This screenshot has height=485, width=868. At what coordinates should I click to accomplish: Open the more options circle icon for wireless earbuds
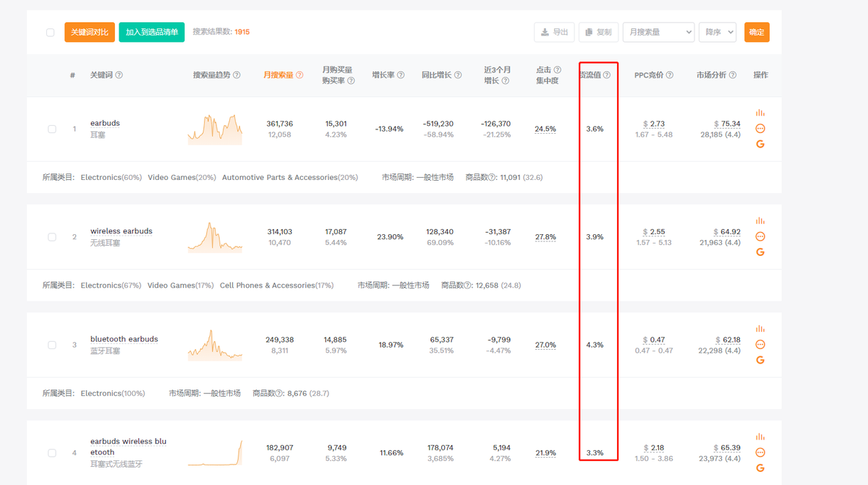[x=760, y=236]
